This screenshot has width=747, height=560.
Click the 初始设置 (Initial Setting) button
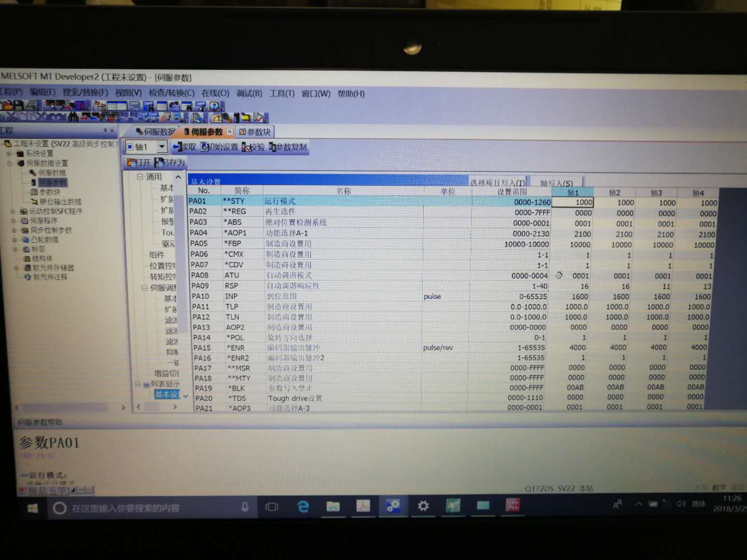219,147
